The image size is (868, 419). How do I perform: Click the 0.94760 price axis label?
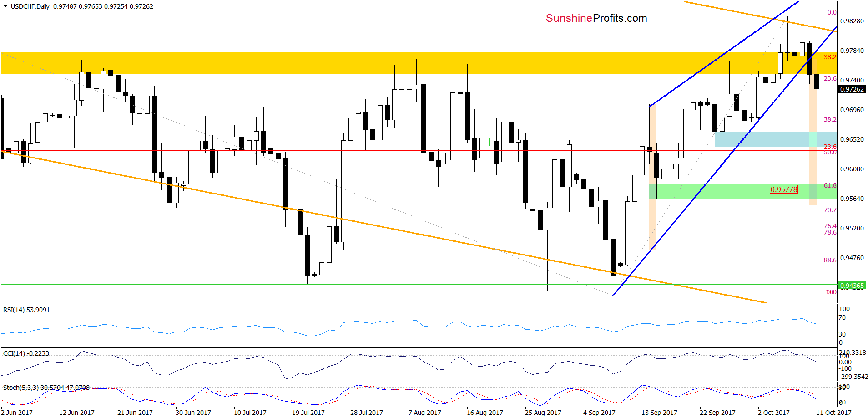pos(852,258)
